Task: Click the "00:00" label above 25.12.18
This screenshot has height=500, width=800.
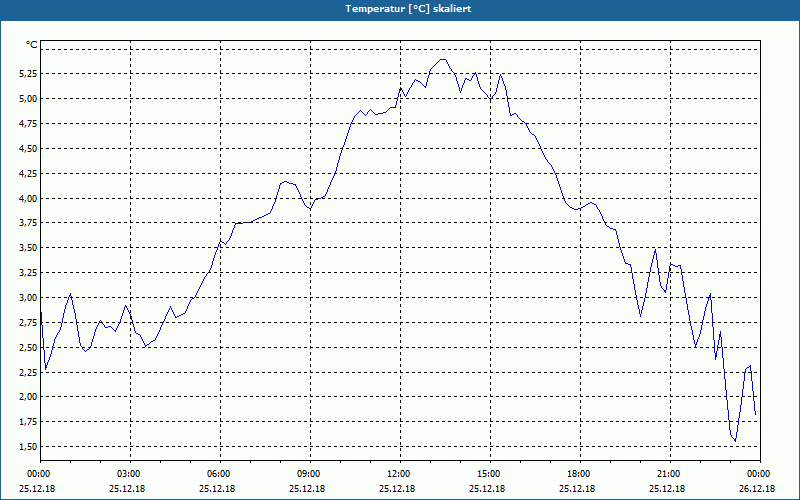Action: 40,474
